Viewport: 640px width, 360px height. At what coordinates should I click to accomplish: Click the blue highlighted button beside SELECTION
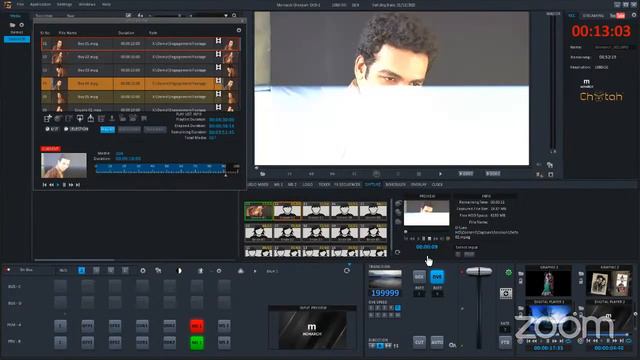(108, 129)
